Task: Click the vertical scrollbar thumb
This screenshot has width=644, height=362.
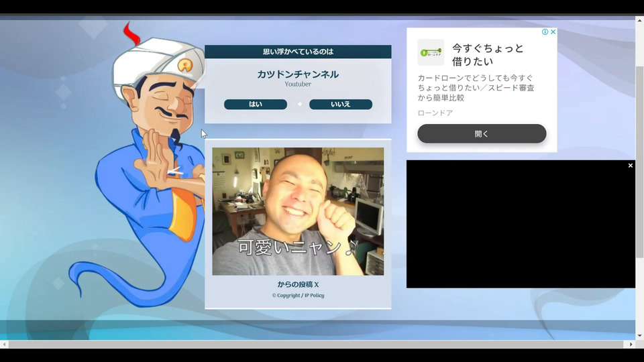Action: (639, 162)
